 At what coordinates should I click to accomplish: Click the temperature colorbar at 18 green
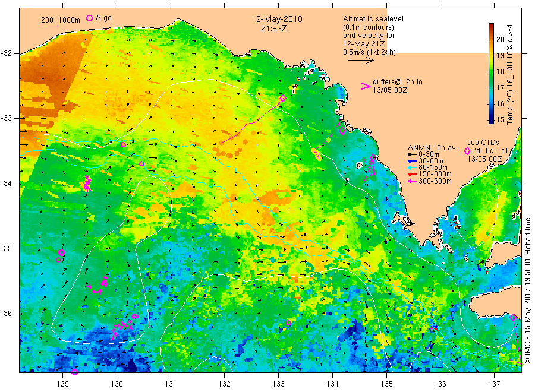point(492,72)
